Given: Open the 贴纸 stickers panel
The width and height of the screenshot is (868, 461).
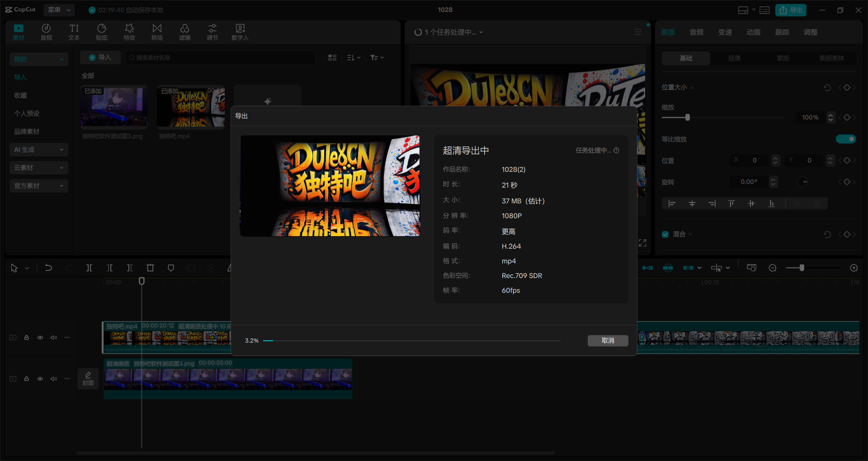Looking at the screenshot, I should (x=102, y=32).
